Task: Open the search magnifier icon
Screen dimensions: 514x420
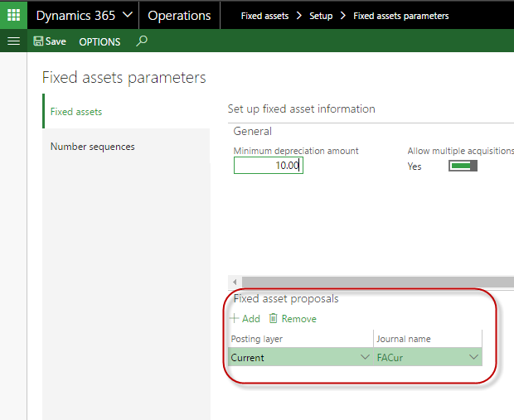Action: (x=142, y=41)
